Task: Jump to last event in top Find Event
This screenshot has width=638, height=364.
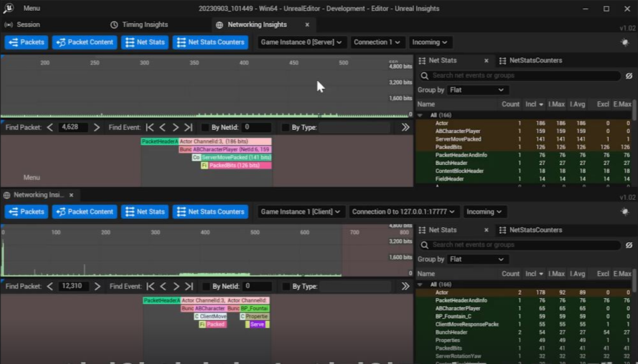Action: pyautogui.click(x=188, y=127)
